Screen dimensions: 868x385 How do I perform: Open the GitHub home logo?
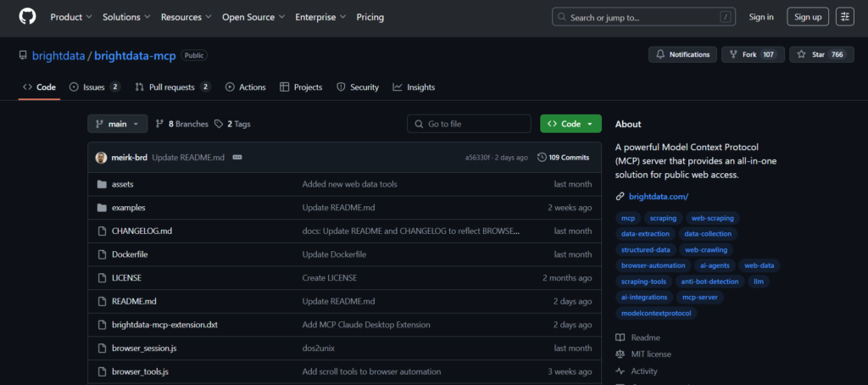coord(27,17)
